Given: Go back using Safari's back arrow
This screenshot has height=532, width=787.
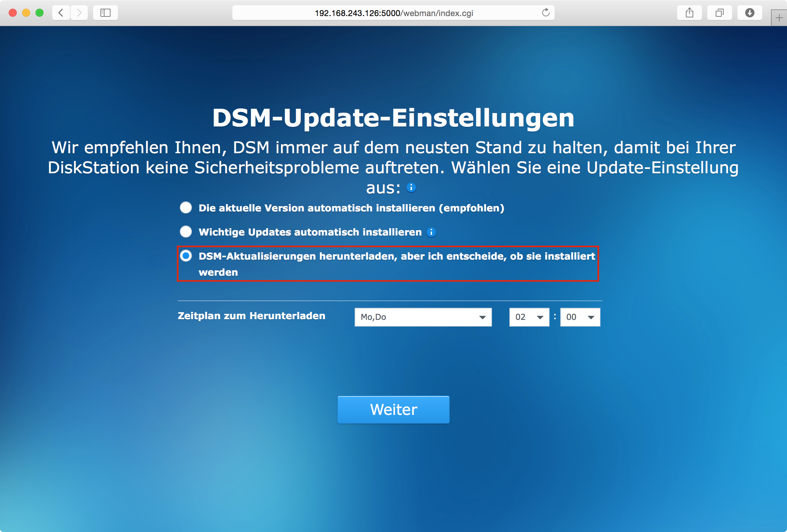Looking at the screenshot, I should click(61, 13).
